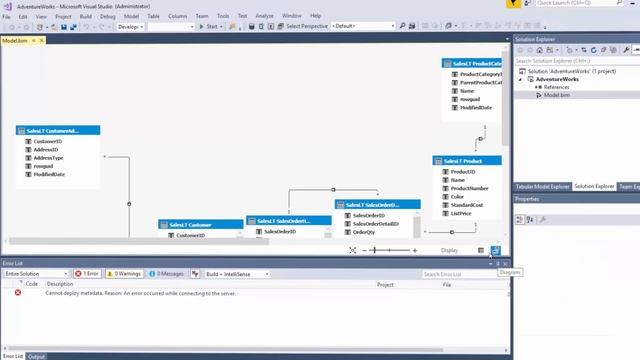This screenshot has height=360, width=640.
Task: Select the SalesLT Product table header
Action: coord(467,161)
